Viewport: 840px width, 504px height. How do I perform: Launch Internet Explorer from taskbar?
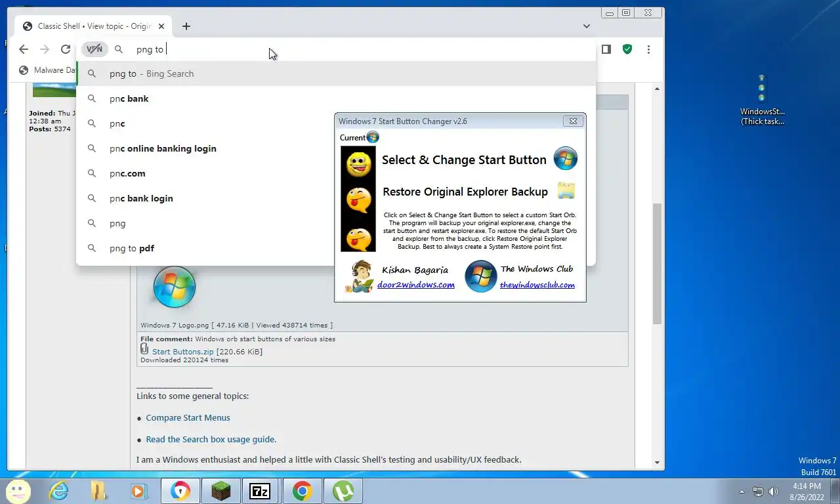pyautogui.click(x=59, y=491)
